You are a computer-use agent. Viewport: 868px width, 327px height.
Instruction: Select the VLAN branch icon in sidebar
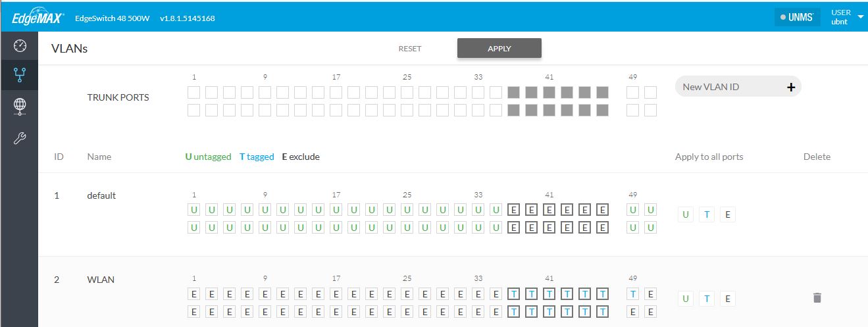click(x=19, y=75)
